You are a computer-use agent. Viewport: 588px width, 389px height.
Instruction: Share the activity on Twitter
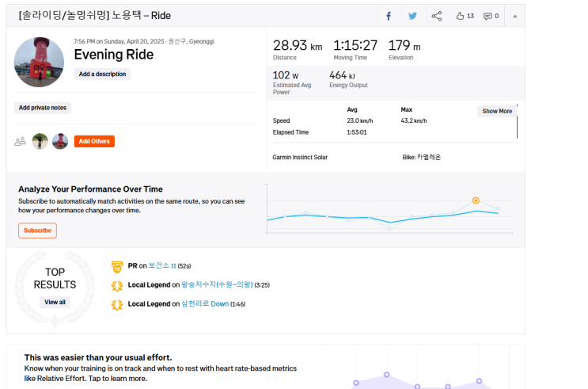(412, 16)
